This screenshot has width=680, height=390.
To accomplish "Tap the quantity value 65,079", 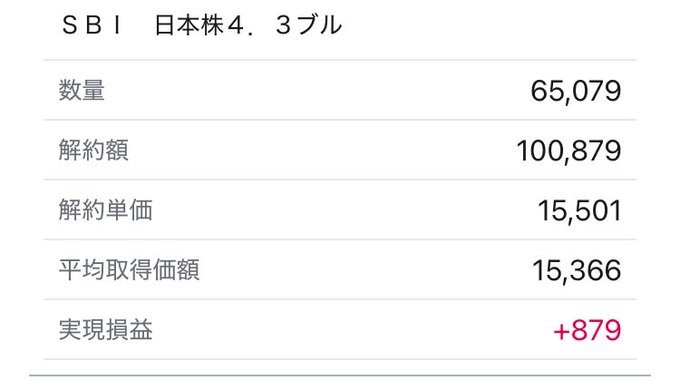I will click(575, 91).
